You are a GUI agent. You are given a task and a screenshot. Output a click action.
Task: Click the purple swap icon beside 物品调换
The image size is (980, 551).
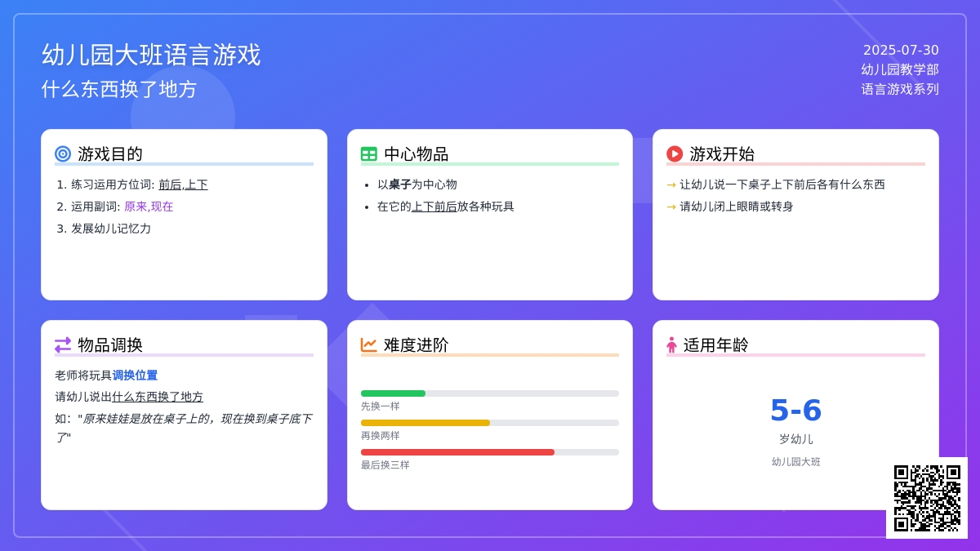tap(63, 344)
